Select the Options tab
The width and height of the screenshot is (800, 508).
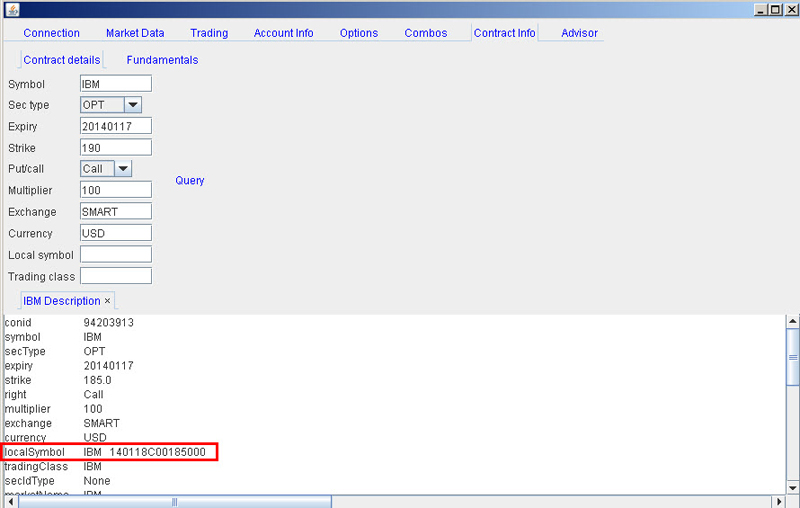tap(359, 33)
